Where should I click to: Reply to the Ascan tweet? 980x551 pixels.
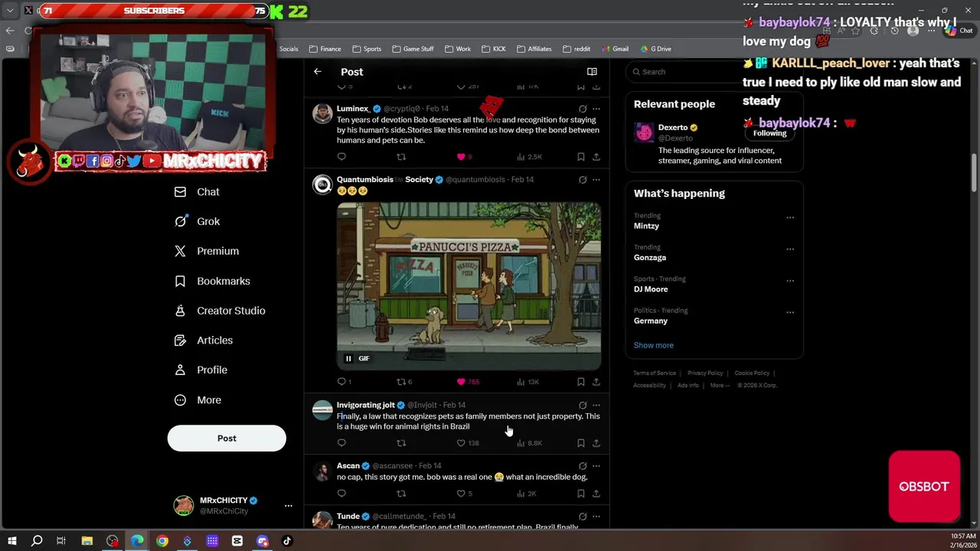[x=341, y=494]
